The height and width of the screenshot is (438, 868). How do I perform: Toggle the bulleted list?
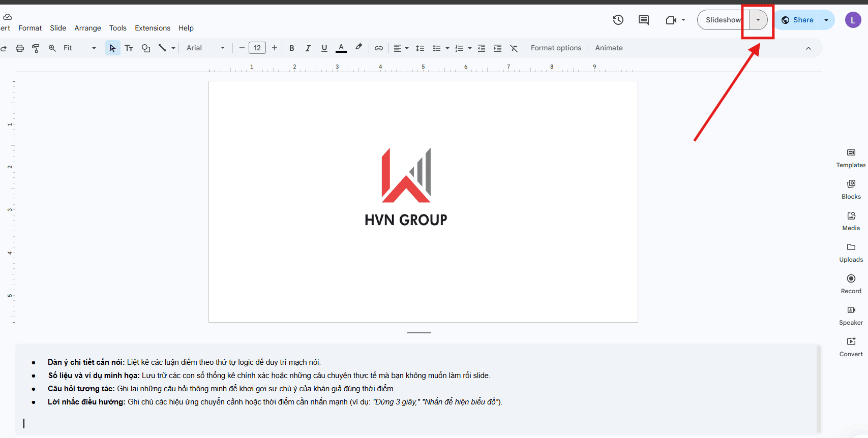pyautogui.click(x=436, y=48)
